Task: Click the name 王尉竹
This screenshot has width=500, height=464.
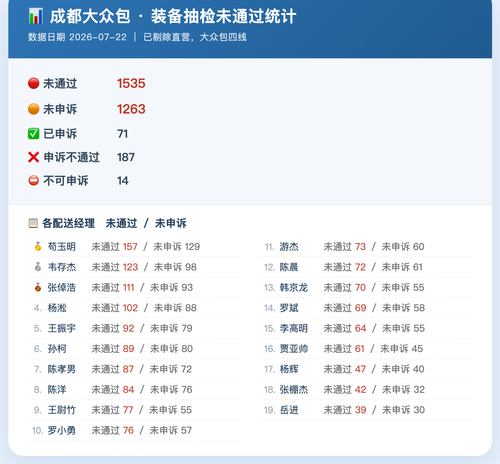Action: coord(62,410)
